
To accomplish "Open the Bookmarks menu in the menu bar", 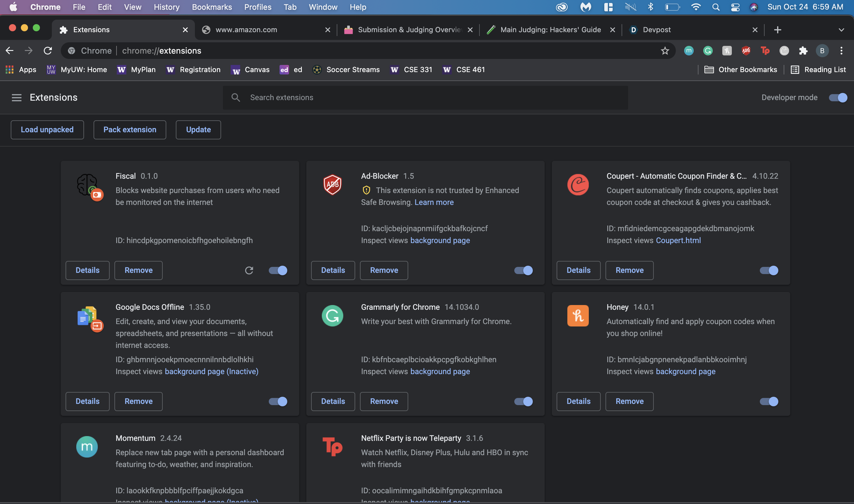I will pyautogui.click(x=212, y=7).
